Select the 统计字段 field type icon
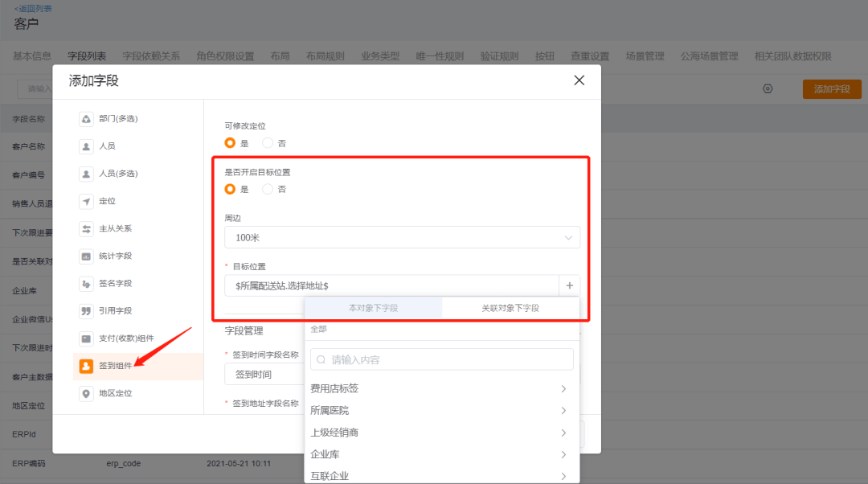 pyautogui.click(x=86, y=256)
